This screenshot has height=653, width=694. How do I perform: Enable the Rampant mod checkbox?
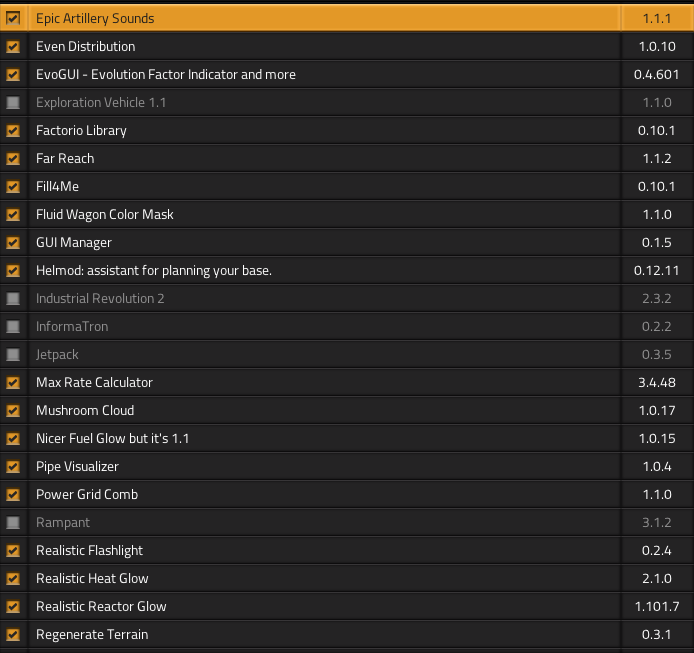[x=13, y=522]
